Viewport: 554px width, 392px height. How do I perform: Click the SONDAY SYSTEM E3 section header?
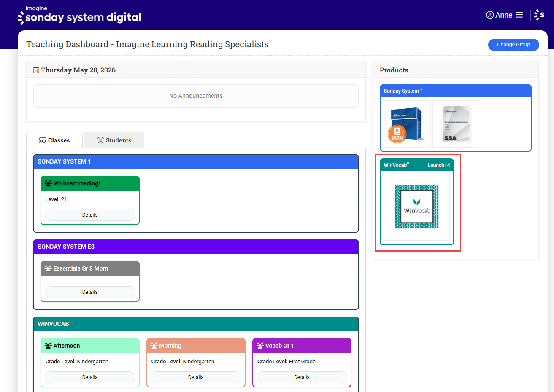point(196,247)
